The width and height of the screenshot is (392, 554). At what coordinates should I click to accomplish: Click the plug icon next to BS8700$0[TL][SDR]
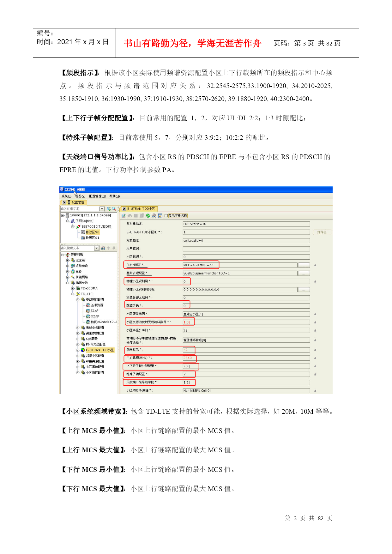tap(78, 226)
